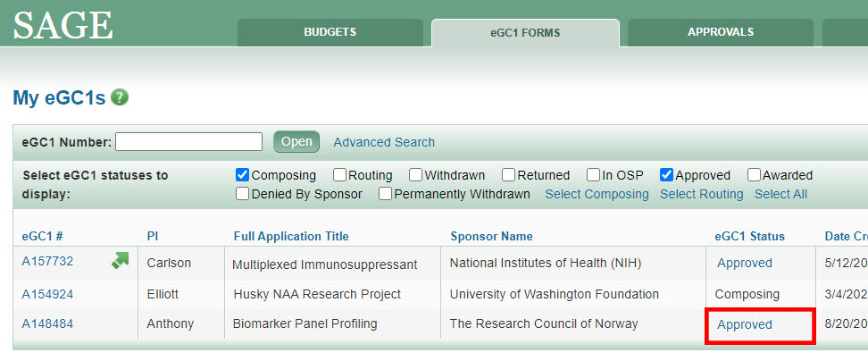Click the Select Composing link
The height and width of the screenshot is (361, 868).
[x=597, y=194]
